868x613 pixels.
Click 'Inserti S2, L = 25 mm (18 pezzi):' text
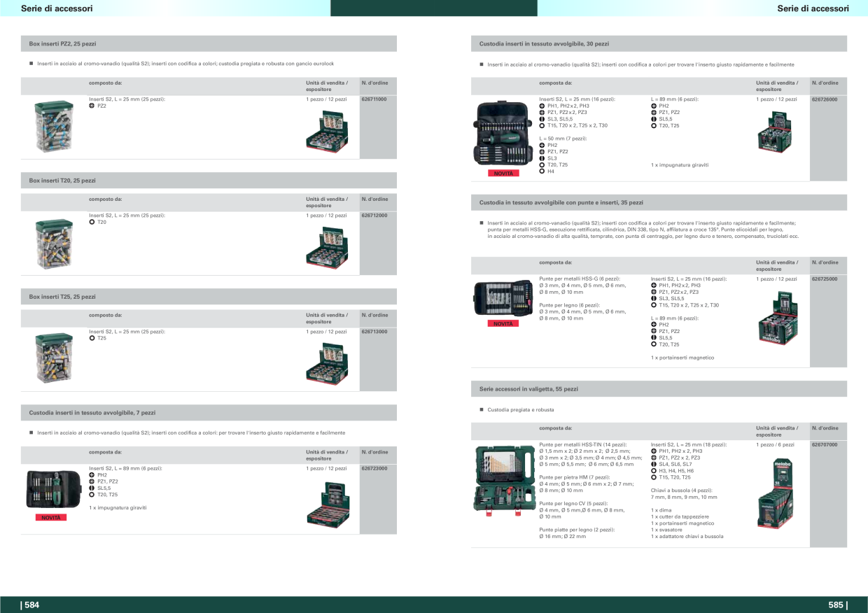click(x=689, y=444)
